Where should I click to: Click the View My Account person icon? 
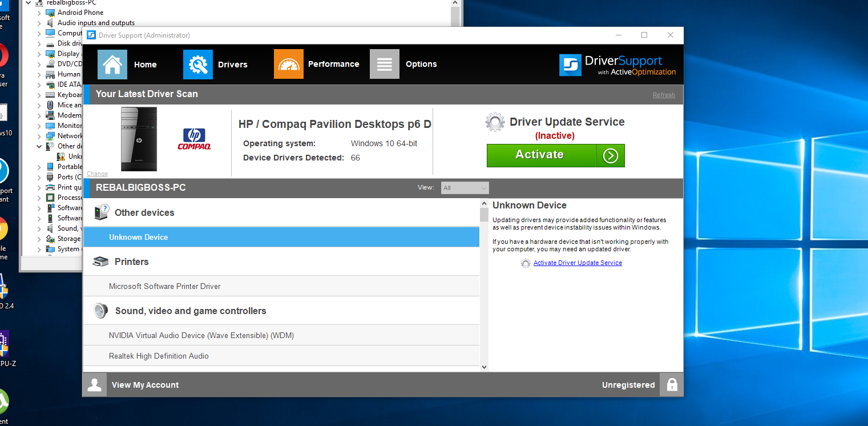(x=95, y=384)
